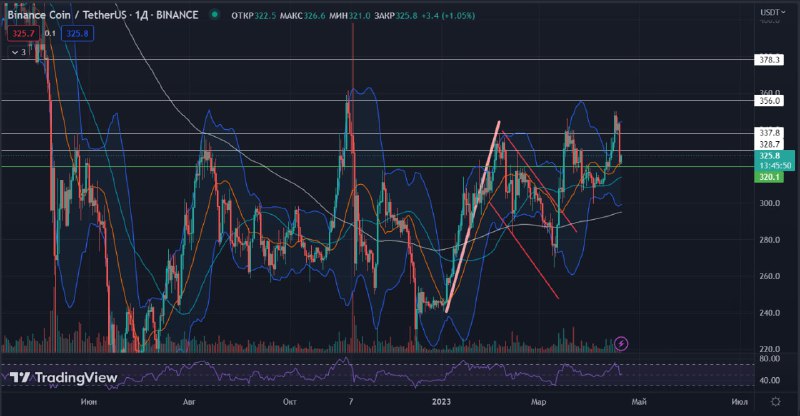Select the 337.8 horizontal line label
The image size is (800, 416).
(769, 133)
